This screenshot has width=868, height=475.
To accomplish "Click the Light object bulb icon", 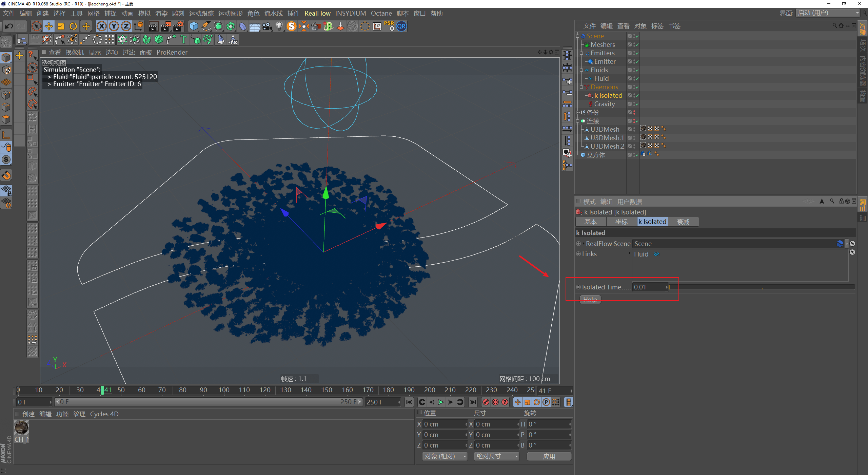I will [x=279, y=26].
